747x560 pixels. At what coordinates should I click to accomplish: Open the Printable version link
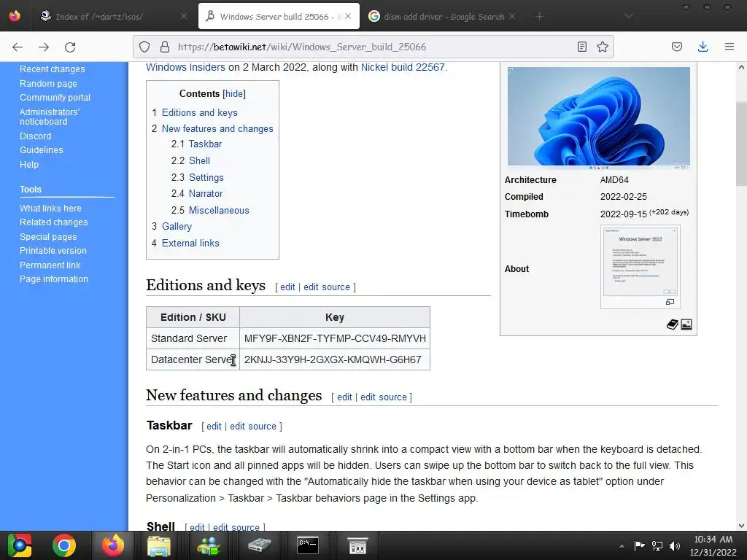(x=53, y=251)
